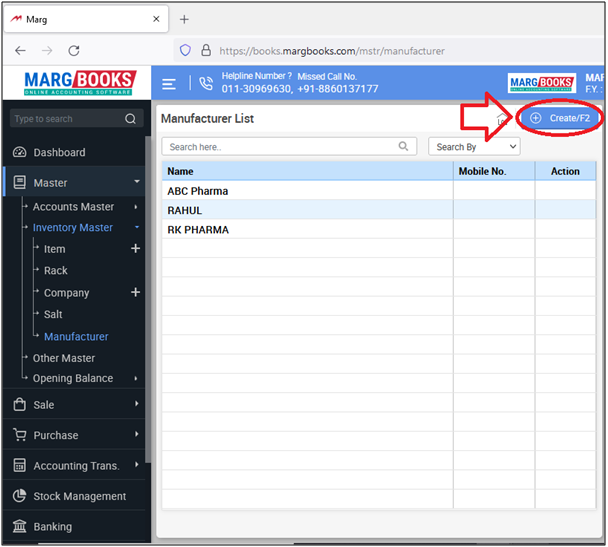Image resolution: width=608 pixels, height=547 pixels.
Task: Open Other Master in the sidebar
Action: point(64,358)
